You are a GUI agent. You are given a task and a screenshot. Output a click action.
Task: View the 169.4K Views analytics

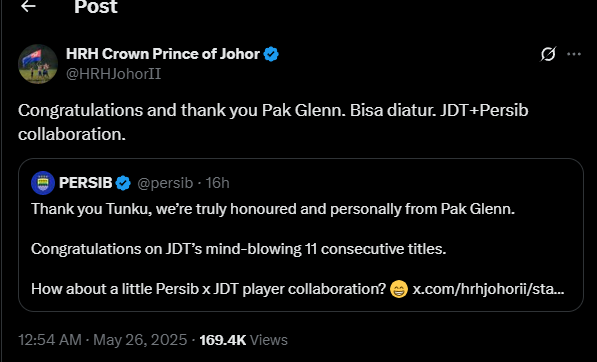pos(243,340)
